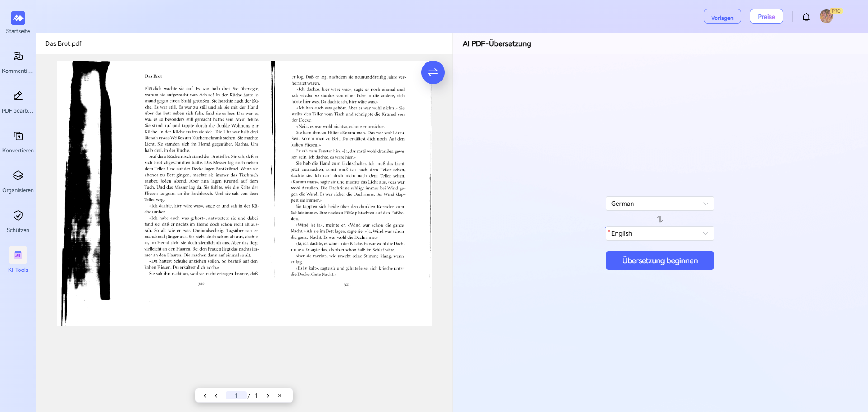Image resolution: width=868 pixels, height=412 pixels.
Task: Go to next page
Action: 268,396
